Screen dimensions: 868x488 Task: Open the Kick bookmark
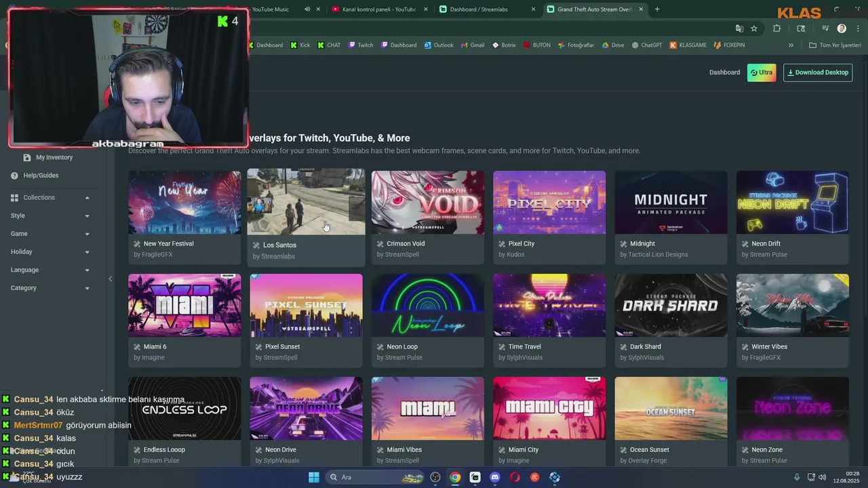pos(300,45)
